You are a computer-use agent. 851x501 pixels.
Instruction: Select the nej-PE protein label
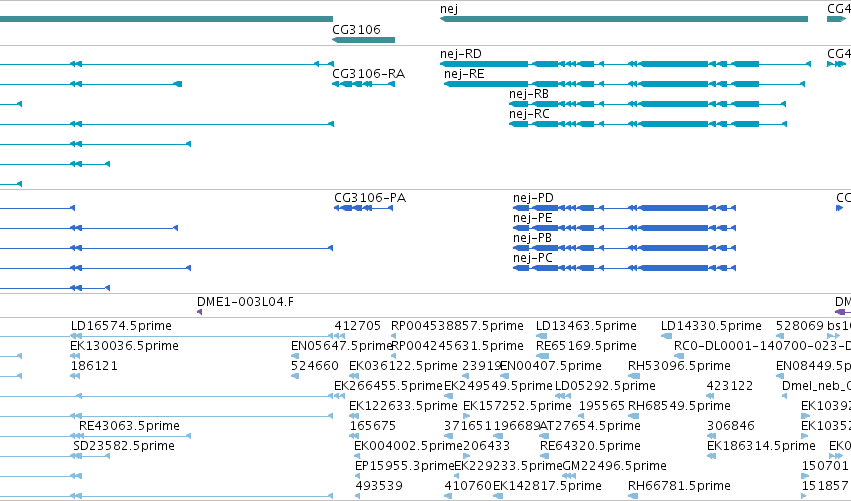point(532,218)
